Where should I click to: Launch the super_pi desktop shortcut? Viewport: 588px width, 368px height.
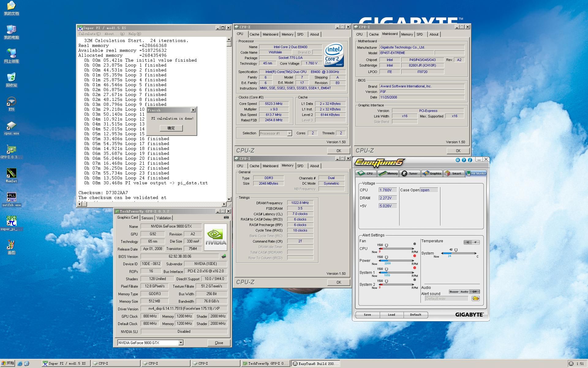coord(11,223)
